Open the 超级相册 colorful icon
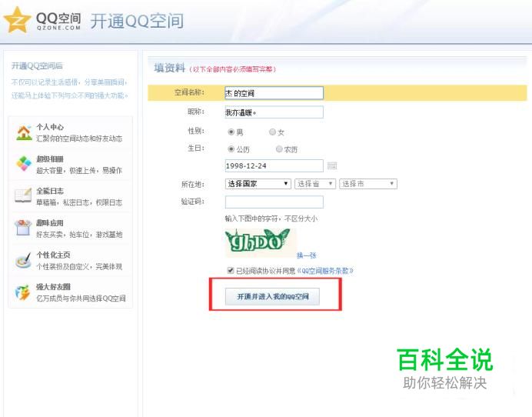Screen dimensions: 532x417 pos(24,164)
